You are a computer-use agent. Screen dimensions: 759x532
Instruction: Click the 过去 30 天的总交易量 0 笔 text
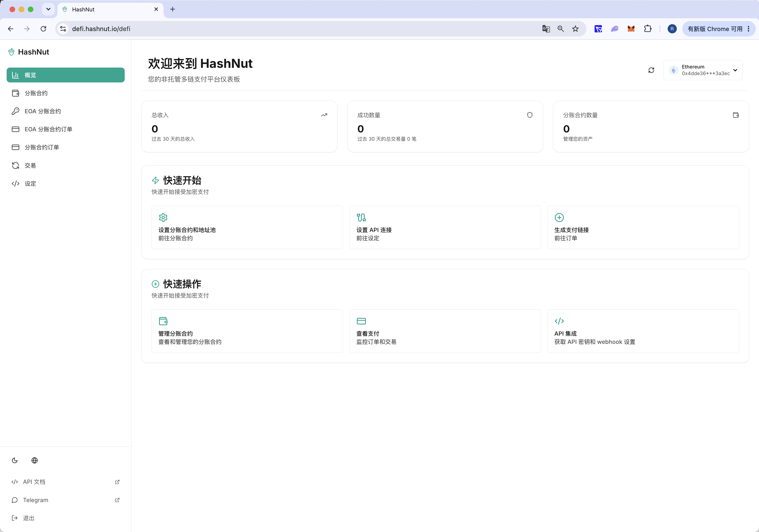[387, 139]
